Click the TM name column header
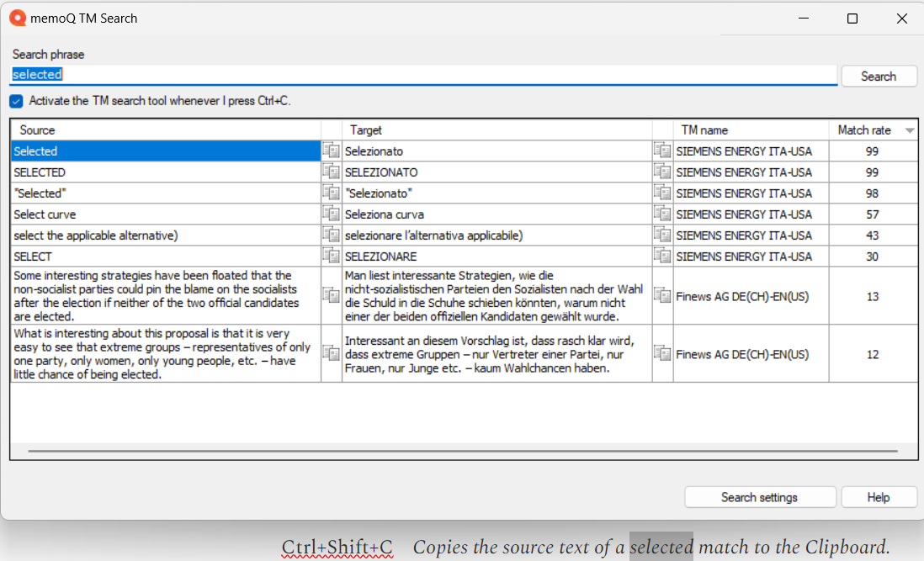Image resolution: width=924 pixels, height=561 pixels. click(x=751, y=130)
